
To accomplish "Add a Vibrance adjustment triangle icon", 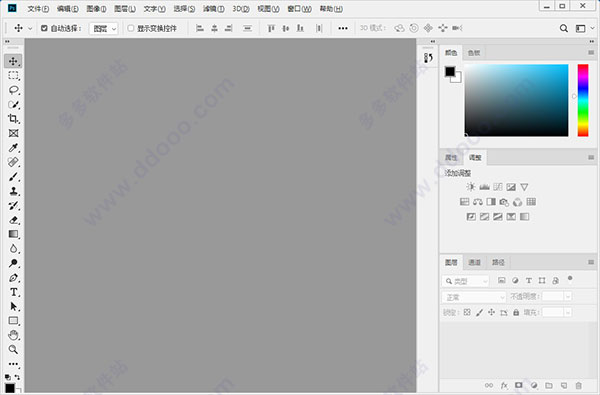I will tap(524, 187).
